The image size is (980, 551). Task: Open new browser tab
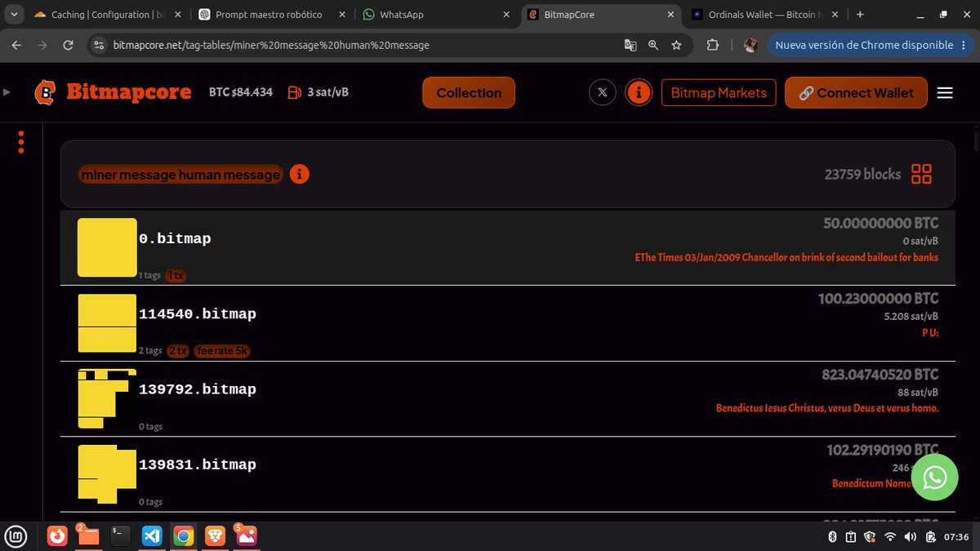[860, 15]
